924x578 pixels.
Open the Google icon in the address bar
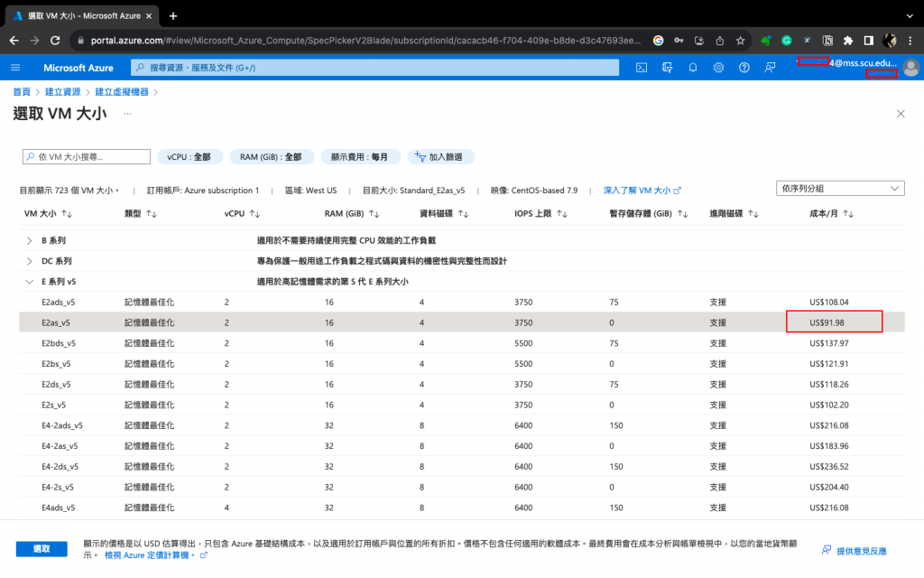[658, 40]
